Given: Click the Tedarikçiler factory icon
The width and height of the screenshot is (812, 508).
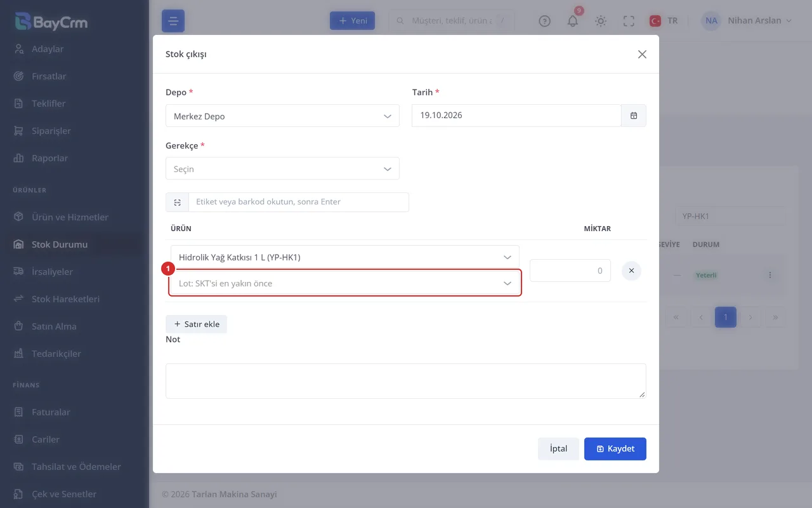Looking at the screenshot, I should point(19,354).
